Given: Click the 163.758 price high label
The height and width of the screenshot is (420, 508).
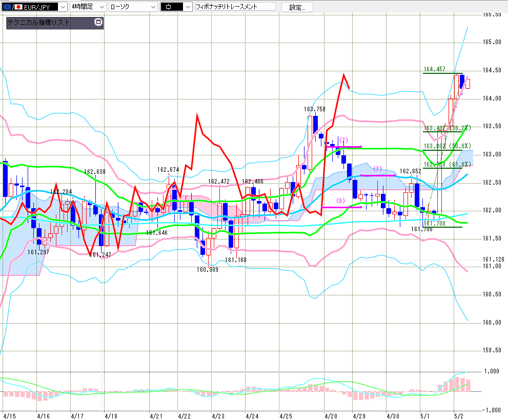Looking at the screenshot, I should click(x=314, y=109).
